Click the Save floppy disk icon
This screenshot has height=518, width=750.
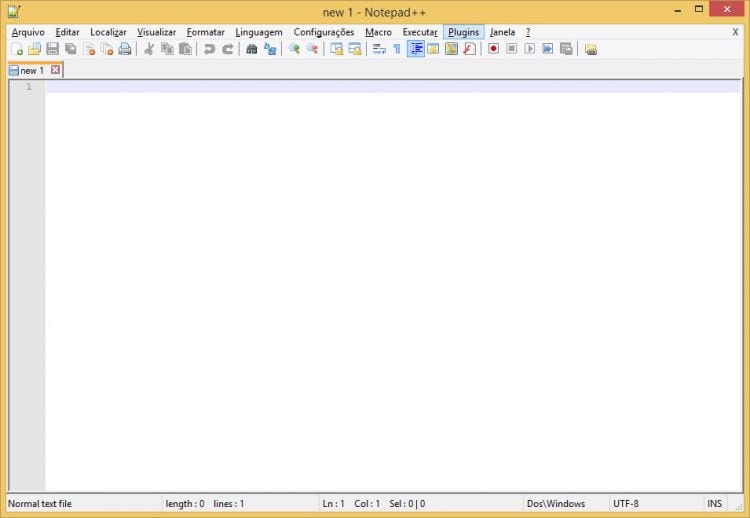pos(53,49)
